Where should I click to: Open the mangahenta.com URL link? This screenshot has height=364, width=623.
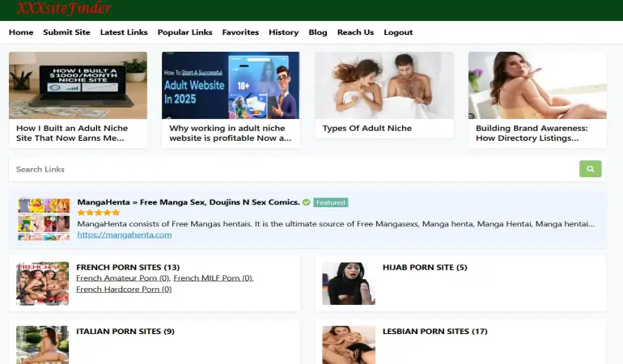click(125, 235)
